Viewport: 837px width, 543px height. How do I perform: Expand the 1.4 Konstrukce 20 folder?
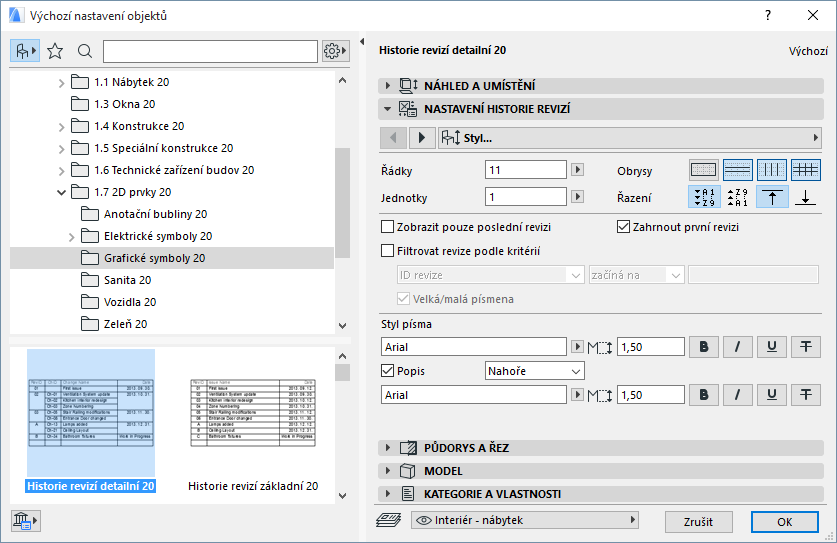[62, 126]
